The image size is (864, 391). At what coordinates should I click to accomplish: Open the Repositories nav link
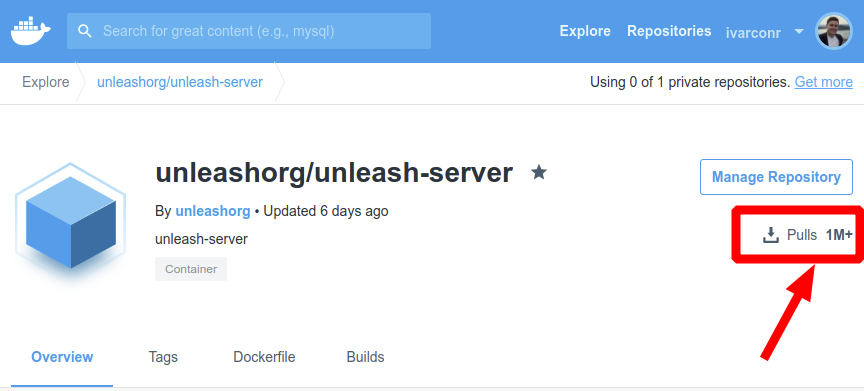tap(669, 31)
